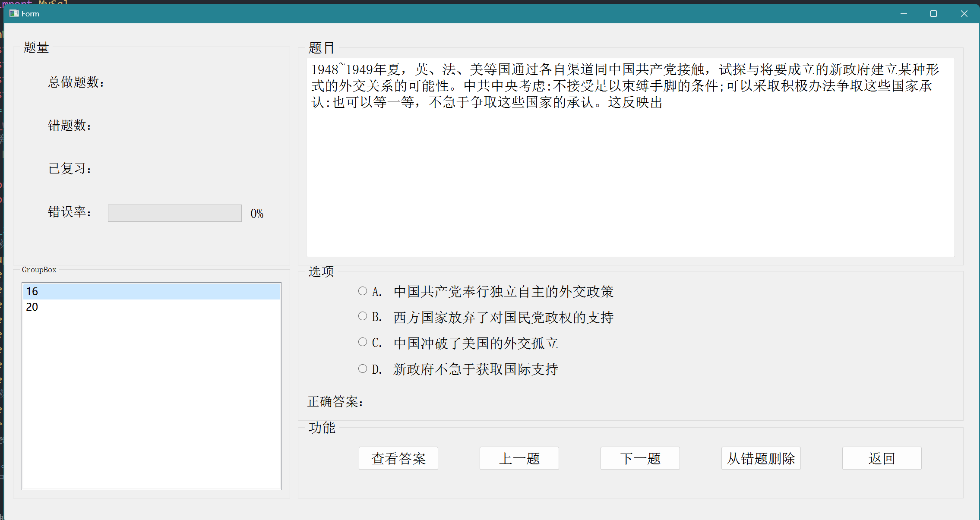Click the 总做题数 label

pyautogui.click(x=76, y=82)
